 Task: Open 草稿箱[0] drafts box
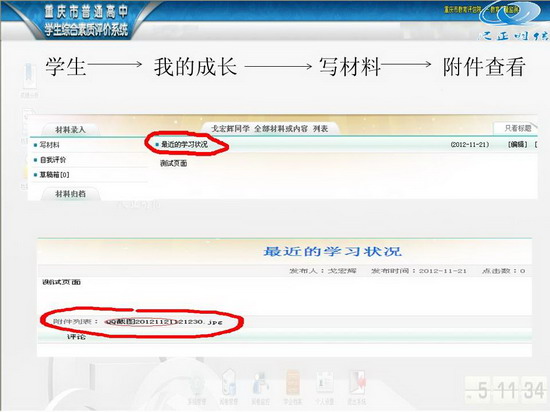(54, 175)
